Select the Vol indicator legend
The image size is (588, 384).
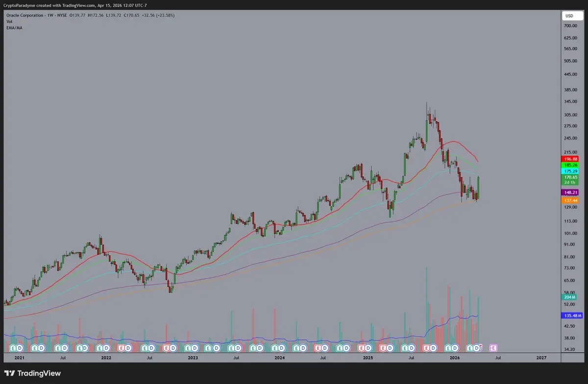(x=9, y=22)
